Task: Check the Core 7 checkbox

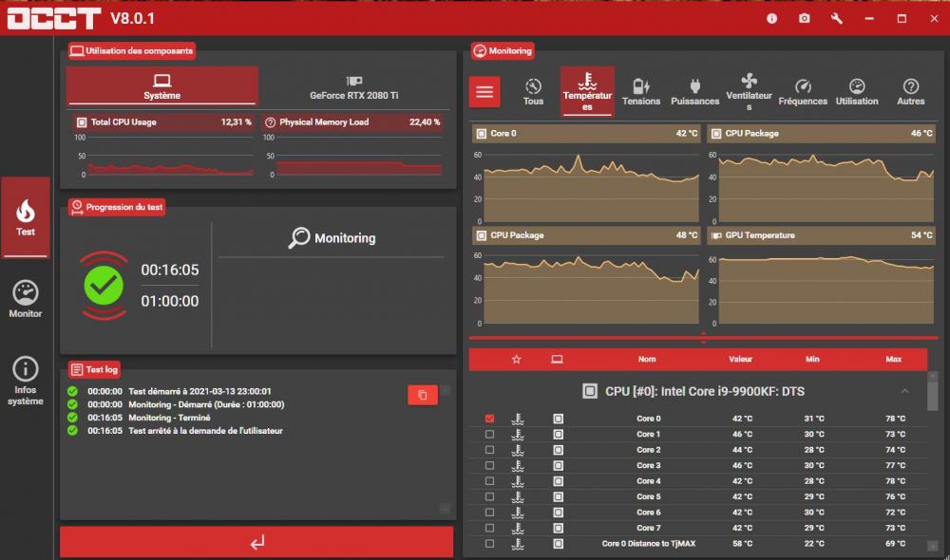Action: click(489, 528)
